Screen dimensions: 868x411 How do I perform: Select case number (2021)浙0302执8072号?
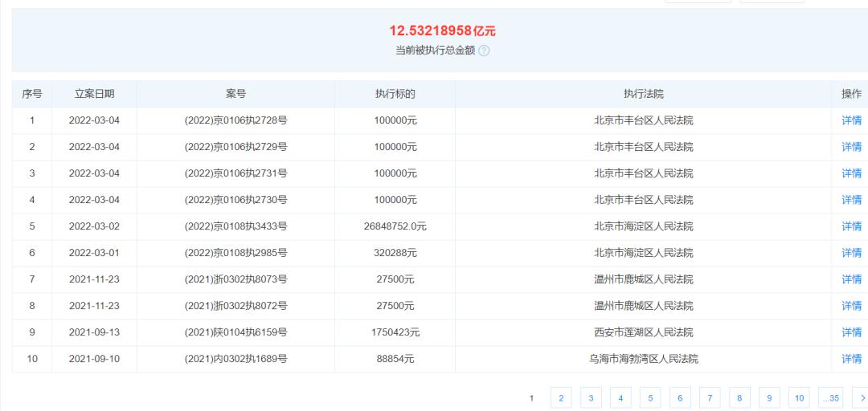pos(235,306)
